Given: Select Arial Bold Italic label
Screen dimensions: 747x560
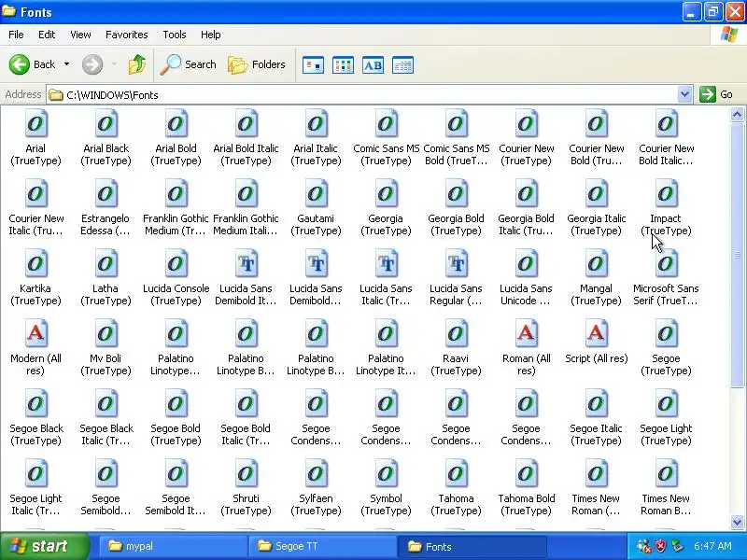Looking at the screenshot, I should point(246,154).
